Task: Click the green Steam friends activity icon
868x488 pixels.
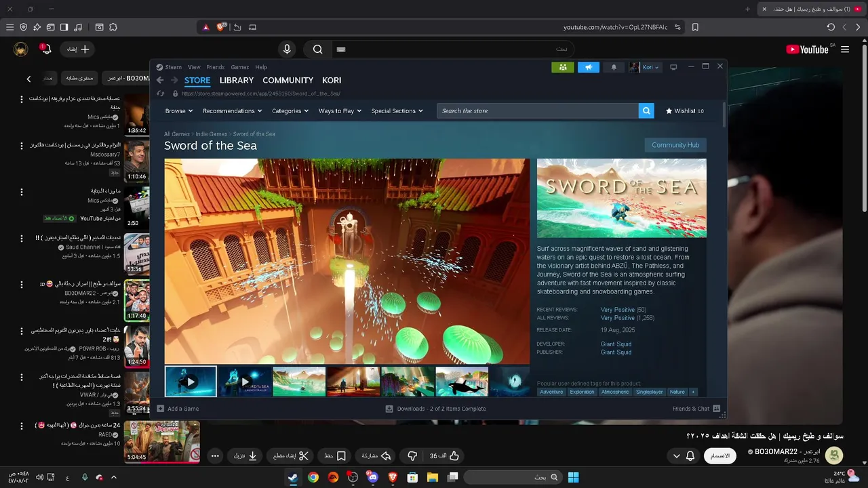Action: [x=563, y=67]
